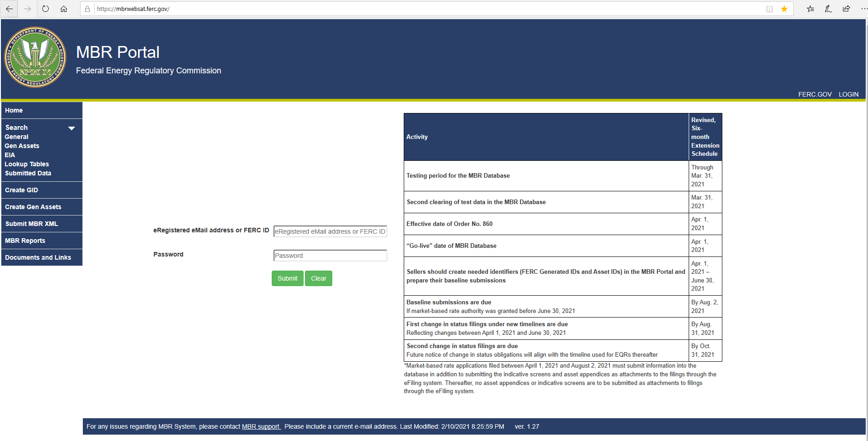Expand the Search menu arrow

point(71,128)
